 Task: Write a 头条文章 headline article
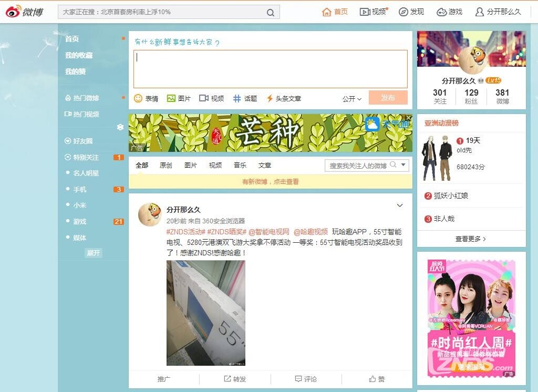(x=284, y=98)
